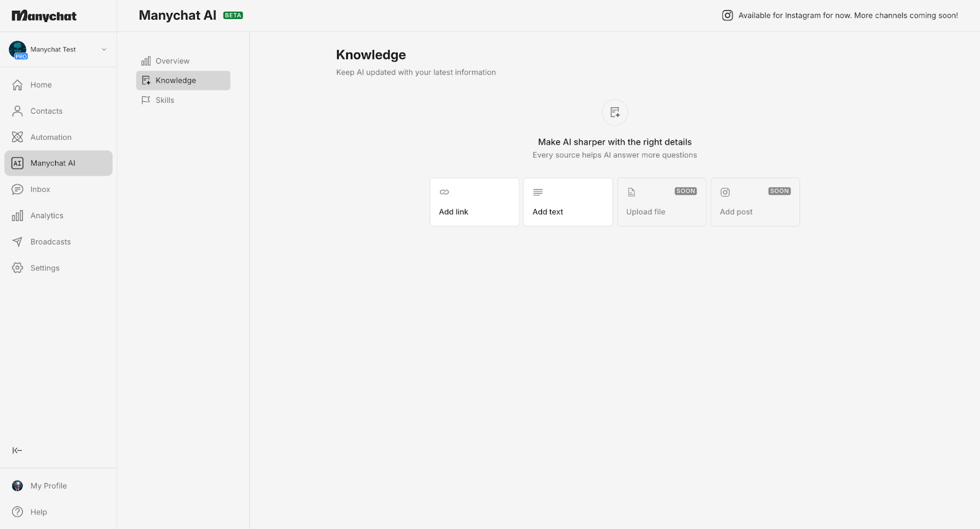Open the Home page
This screenshot has height=529, width=980.
(41, 85)
